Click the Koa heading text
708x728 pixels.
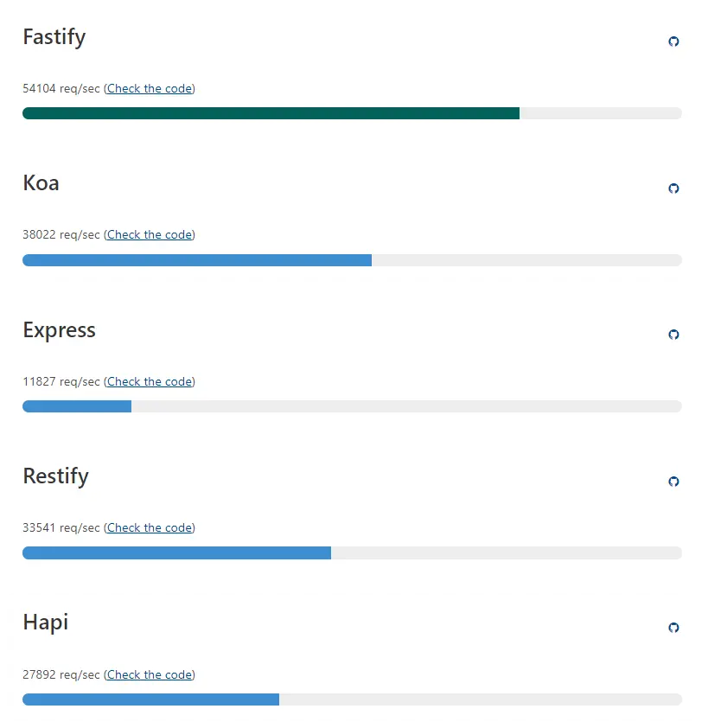pos(41,183)
